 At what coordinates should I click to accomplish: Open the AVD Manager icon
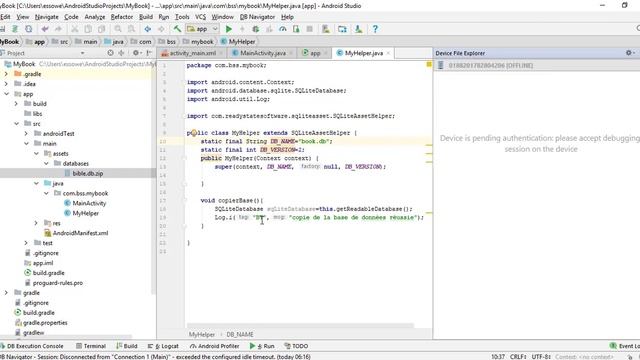(326, 29)
